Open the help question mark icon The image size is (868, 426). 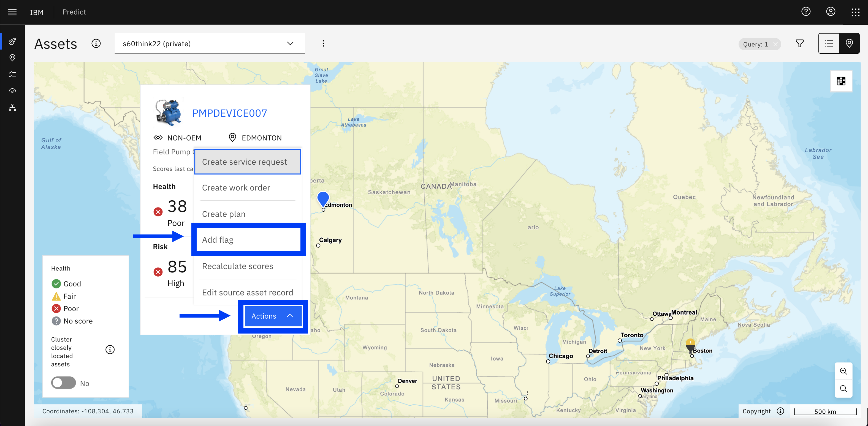pyautogui.click(x=806, y=12)
